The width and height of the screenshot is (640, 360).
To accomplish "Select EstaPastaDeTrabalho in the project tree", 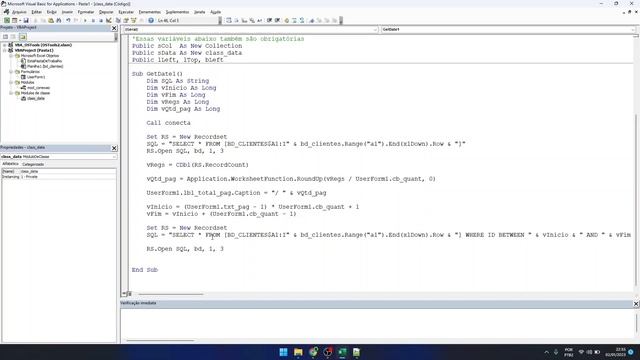I will point(44,61).
